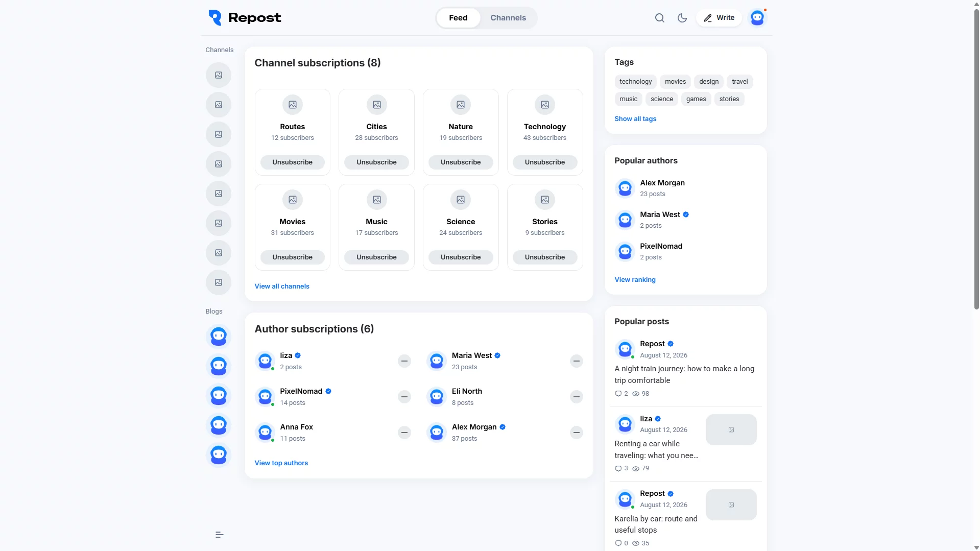Remove PixelNomad author subscription
980x551 pixels.
point(404,397)
